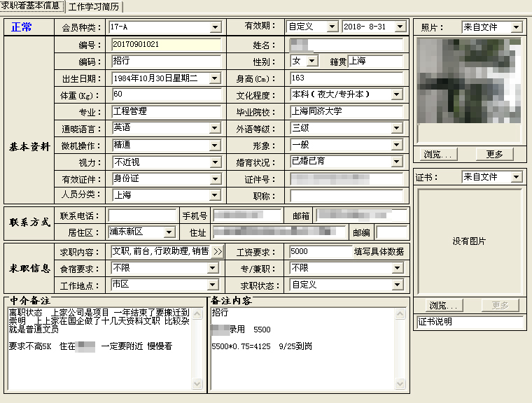Click 浏览 button under the photo
This screenshot has height=403, width=532.
[438, 155]
